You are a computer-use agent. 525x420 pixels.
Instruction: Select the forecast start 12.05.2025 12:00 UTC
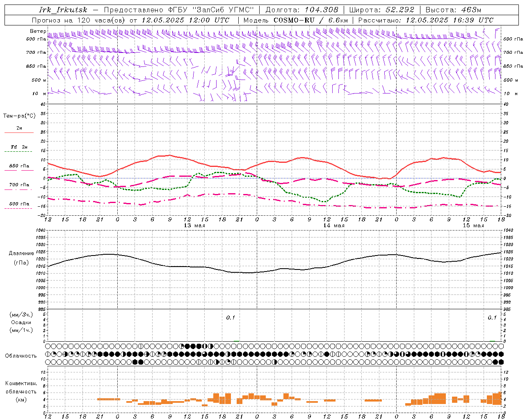pyautogui.click(x=185, y=20)
